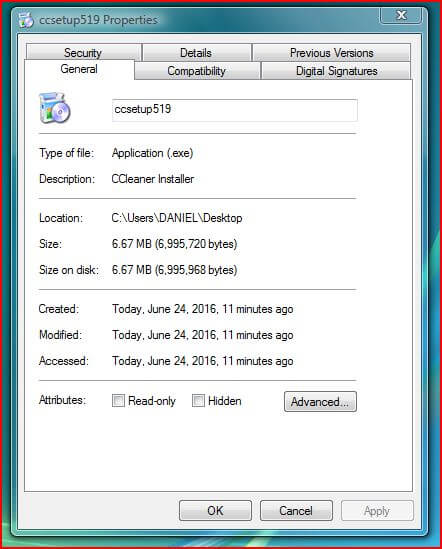442x549 pixels.
Task: Confirm with the OK button
Action: [215, 510]
